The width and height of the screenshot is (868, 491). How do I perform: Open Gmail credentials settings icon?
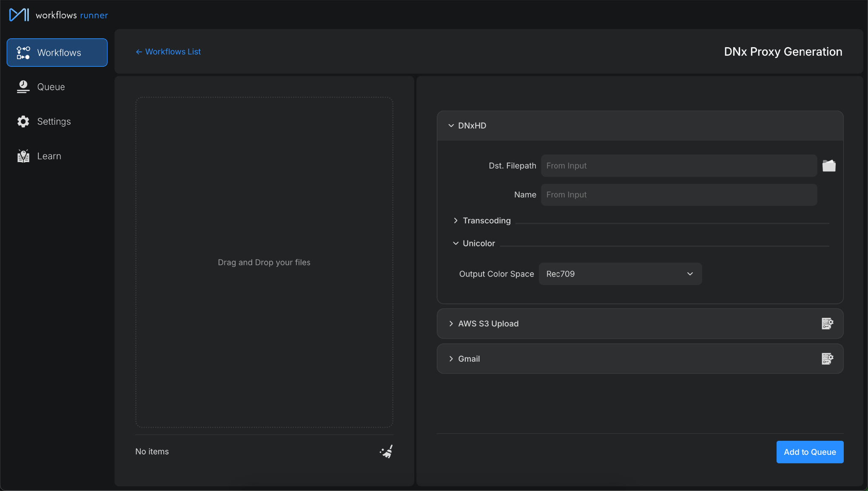[828, 359]
